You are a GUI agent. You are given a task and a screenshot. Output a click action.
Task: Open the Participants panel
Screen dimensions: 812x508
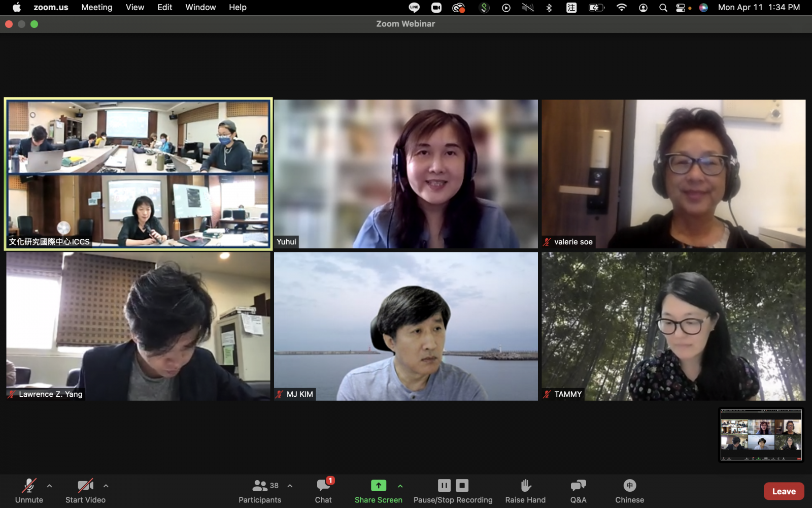pos(260,491)
